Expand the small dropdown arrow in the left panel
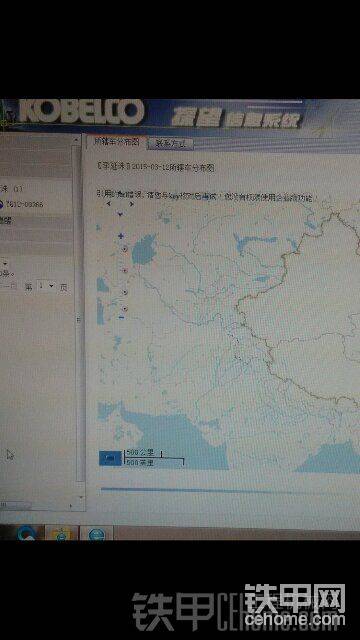The image size is (360, 640). pyautogui.click(x=4, y=263)
